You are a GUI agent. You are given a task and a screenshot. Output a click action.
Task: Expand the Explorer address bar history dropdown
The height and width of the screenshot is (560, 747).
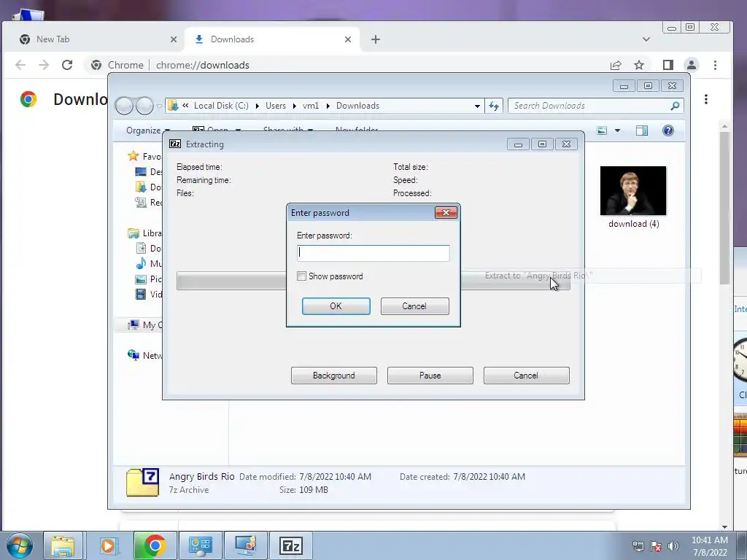[x=477, y=106]
